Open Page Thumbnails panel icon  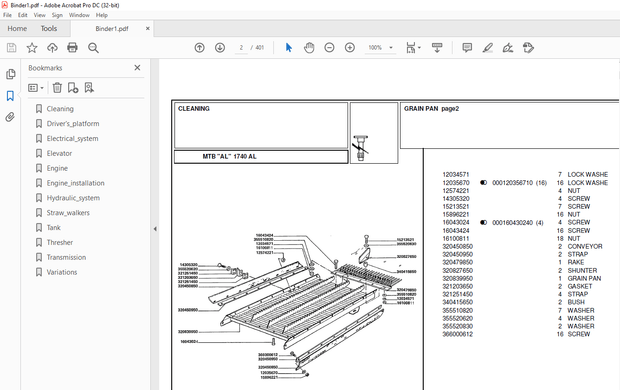(x=11, y=74)
